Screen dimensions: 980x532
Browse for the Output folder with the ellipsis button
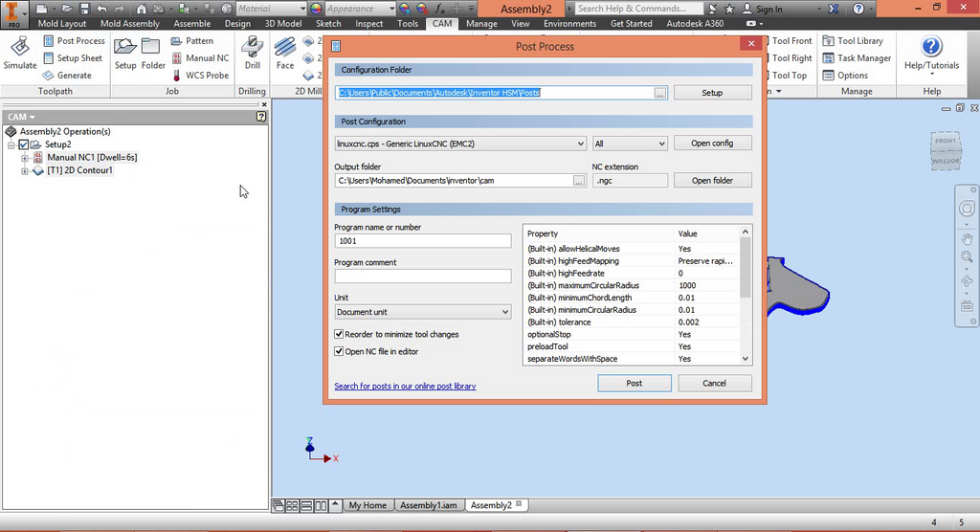pos(579,181)
